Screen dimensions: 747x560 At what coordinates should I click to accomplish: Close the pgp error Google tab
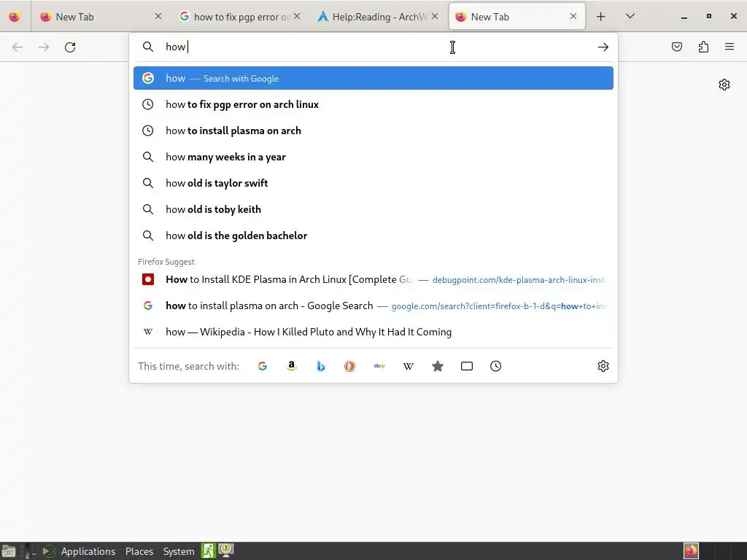[x=297, y=16]
